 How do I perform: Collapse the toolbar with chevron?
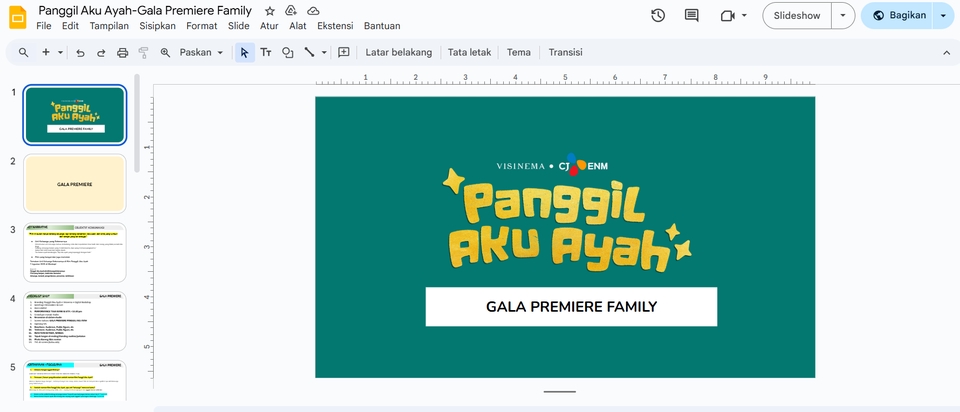[946, 52]
